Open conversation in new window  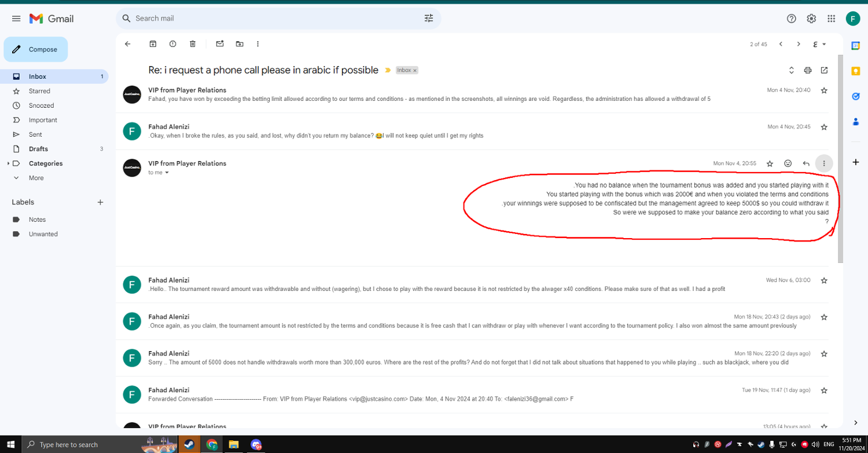(x=824, y=71)
